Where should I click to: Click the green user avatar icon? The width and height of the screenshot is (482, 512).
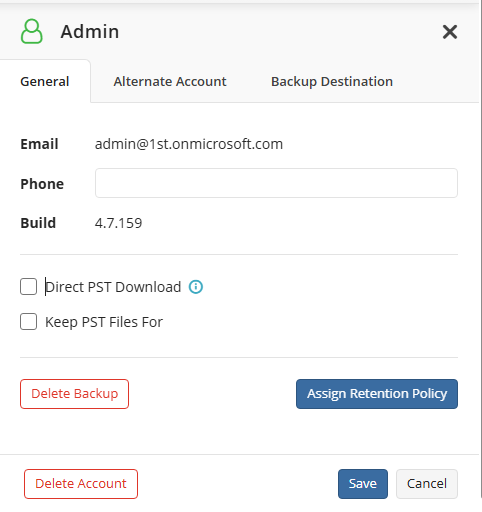tap(32, 31)
